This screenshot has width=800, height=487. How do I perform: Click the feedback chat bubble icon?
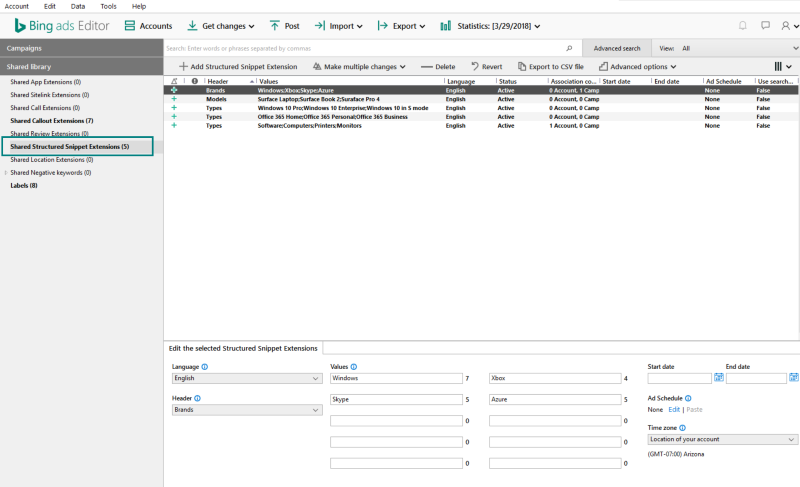click(765, 26)
